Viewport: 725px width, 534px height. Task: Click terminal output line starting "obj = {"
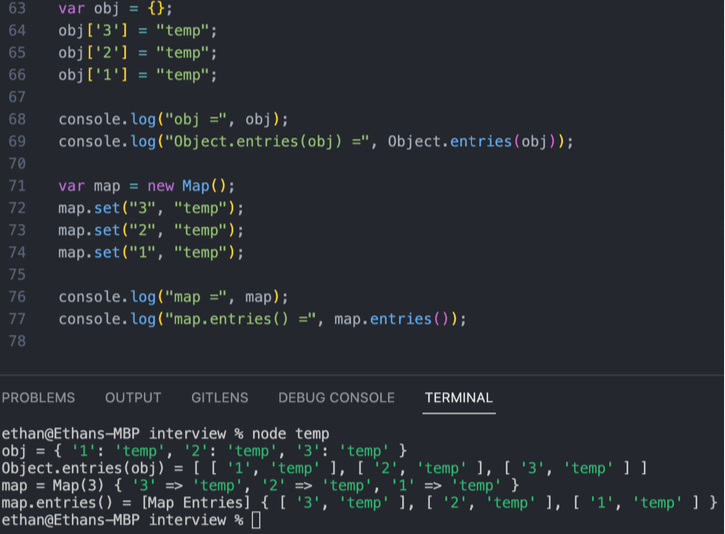204,451
